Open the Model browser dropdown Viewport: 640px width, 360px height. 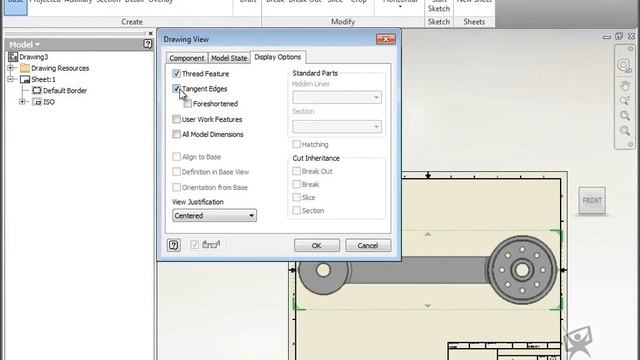[x=24, y=44]
